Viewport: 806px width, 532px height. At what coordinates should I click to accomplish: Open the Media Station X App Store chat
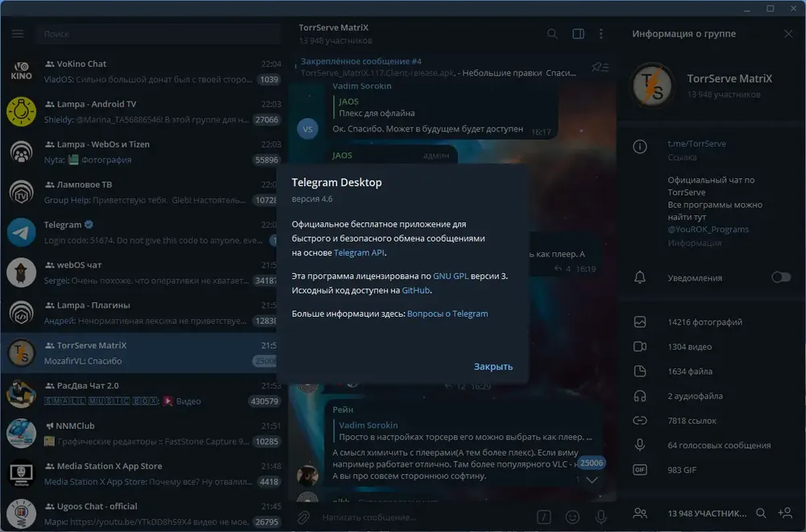pos(143,474)
